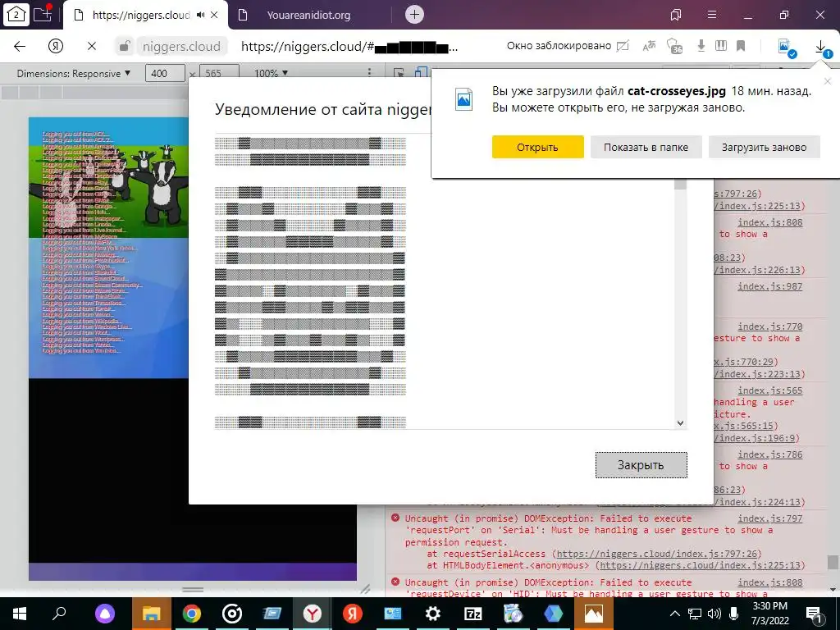Open the red Яндекс taskbar icon
Viewport: 840px width, 630px height.
[353, 614]
